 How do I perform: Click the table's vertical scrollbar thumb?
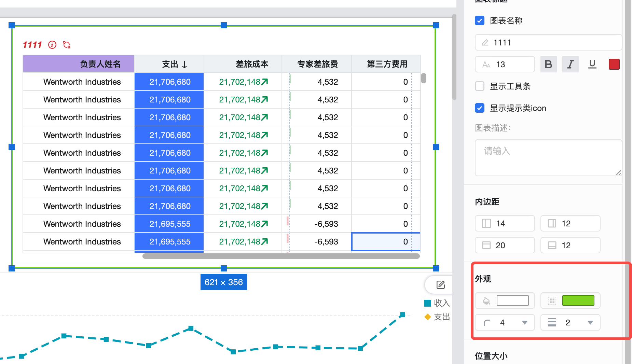click(x=424, y=78)
